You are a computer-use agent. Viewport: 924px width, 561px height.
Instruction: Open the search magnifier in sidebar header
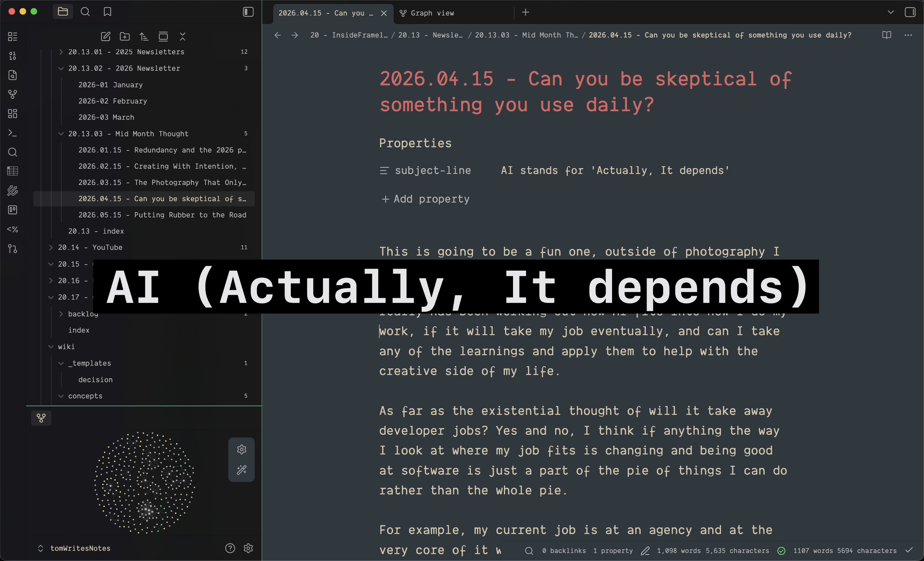pos(85,12)
